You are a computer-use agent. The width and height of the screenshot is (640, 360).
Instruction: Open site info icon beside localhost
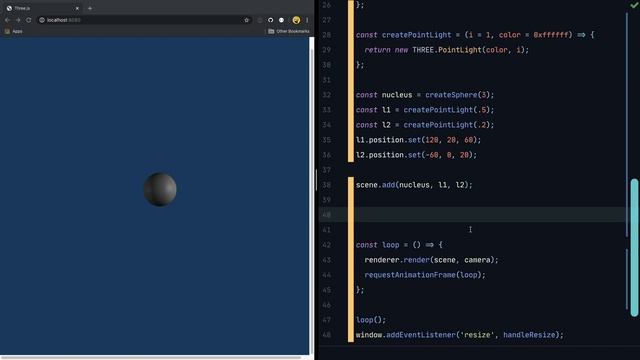pos(42,20)
